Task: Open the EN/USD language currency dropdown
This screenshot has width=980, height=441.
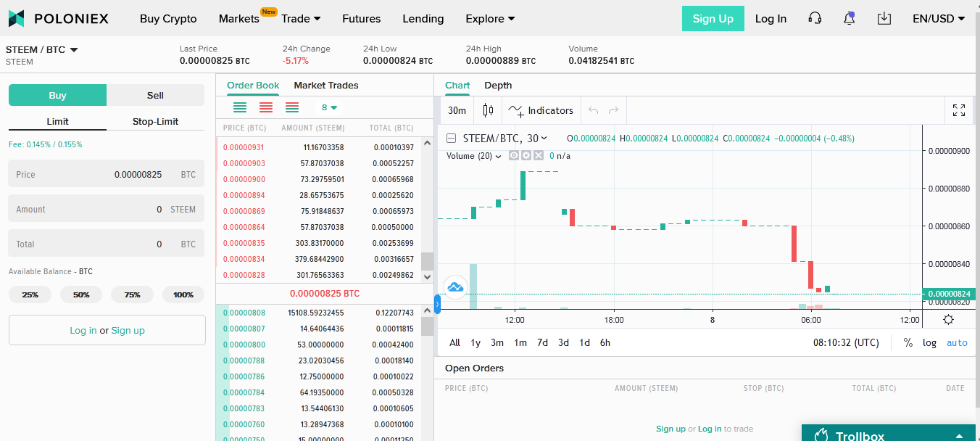Action: (939, 19)
